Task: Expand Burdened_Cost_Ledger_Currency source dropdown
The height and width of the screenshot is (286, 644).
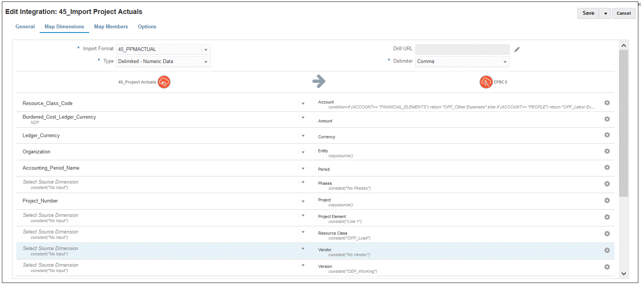Action: pos(303,117)
